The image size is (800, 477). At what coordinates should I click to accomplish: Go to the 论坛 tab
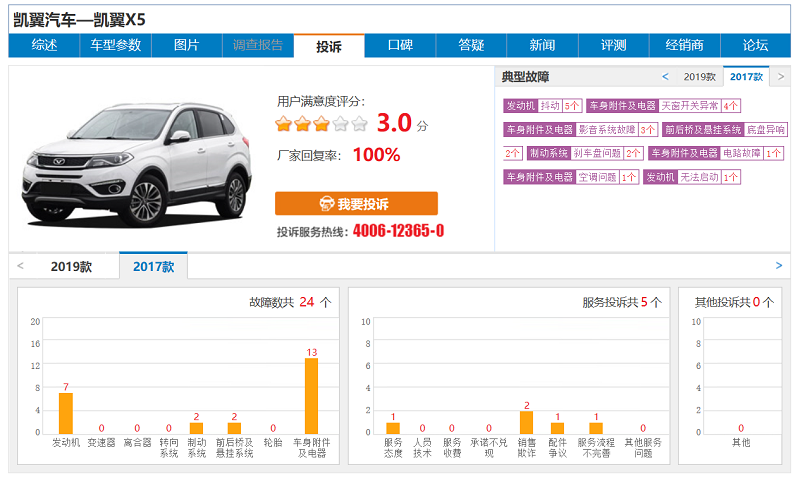pyautogui.click(x=756, y=45)
